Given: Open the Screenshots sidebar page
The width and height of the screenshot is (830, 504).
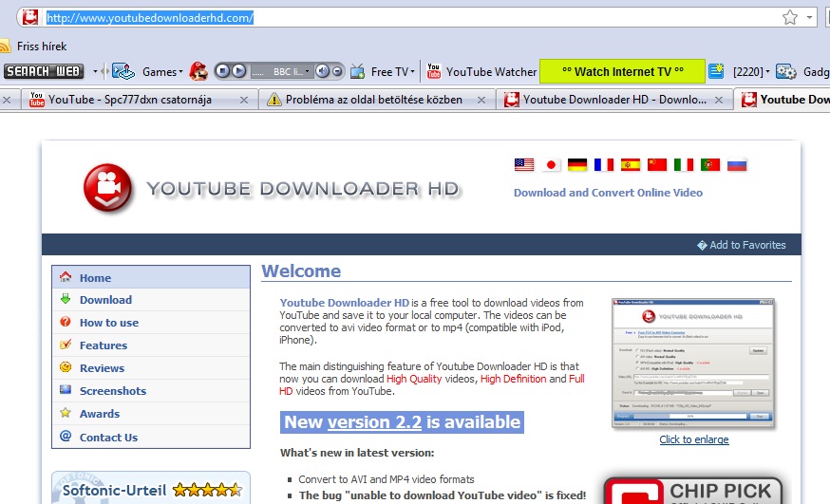Looking at the screenshot, I should [x=151, y=390].
